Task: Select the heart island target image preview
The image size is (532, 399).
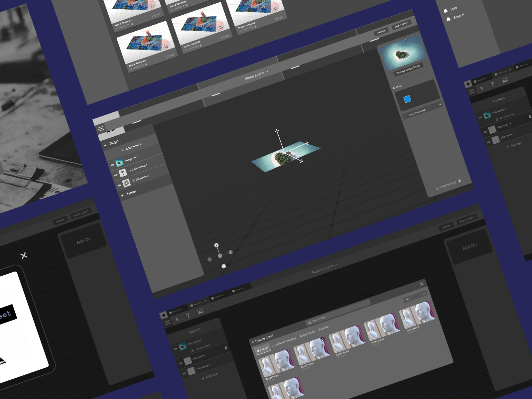Action: [402, 53]
